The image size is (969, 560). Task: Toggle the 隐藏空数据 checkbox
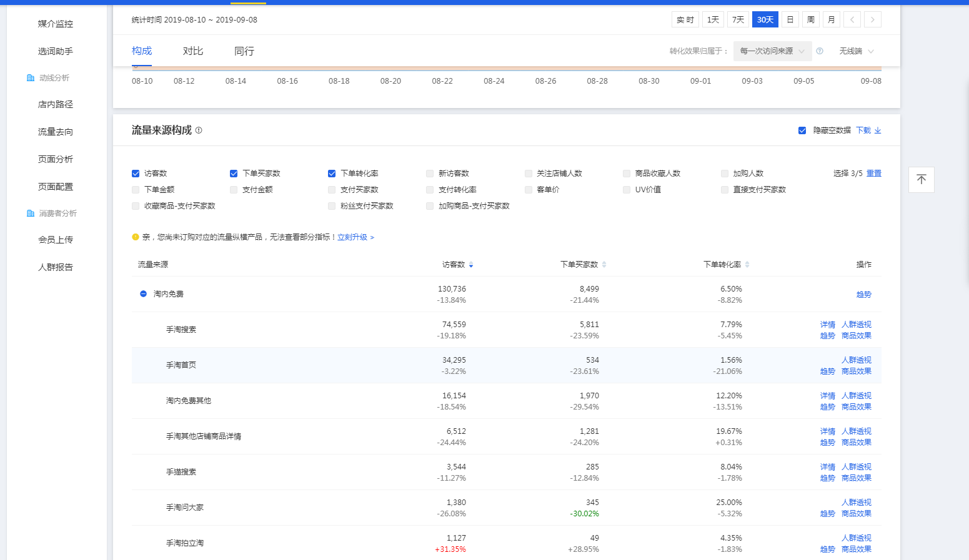pyautogui.click(x=802, y=130)
